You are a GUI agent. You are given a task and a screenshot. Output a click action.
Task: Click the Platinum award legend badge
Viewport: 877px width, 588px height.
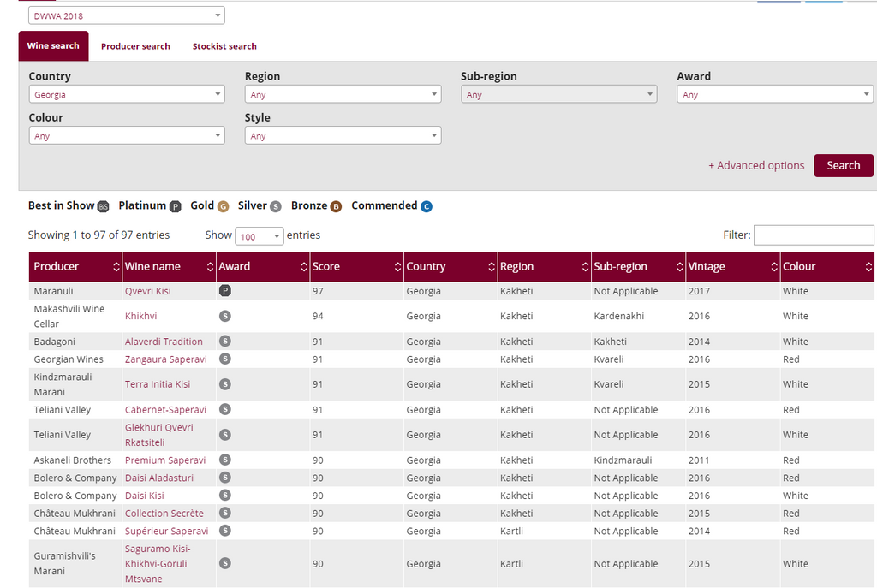tap(175, 206)
